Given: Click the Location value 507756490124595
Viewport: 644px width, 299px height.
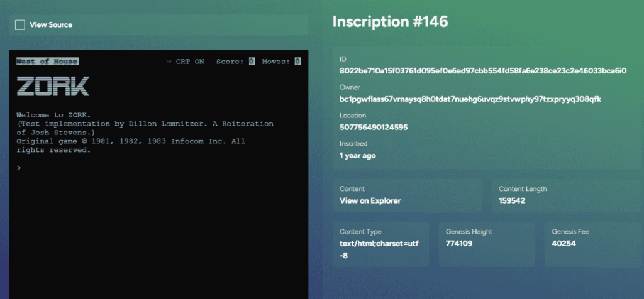Looking at the screenshot, I should 374,128.
